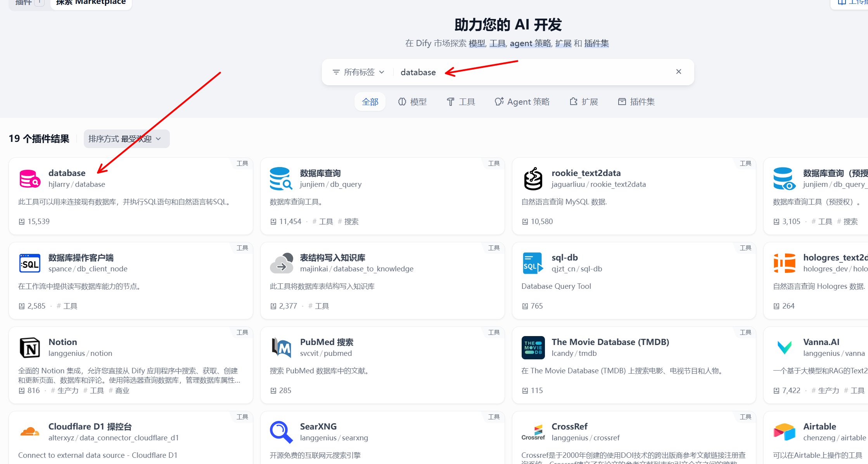
Task: Click the Notion plugin logo
Action: (30, 348)
